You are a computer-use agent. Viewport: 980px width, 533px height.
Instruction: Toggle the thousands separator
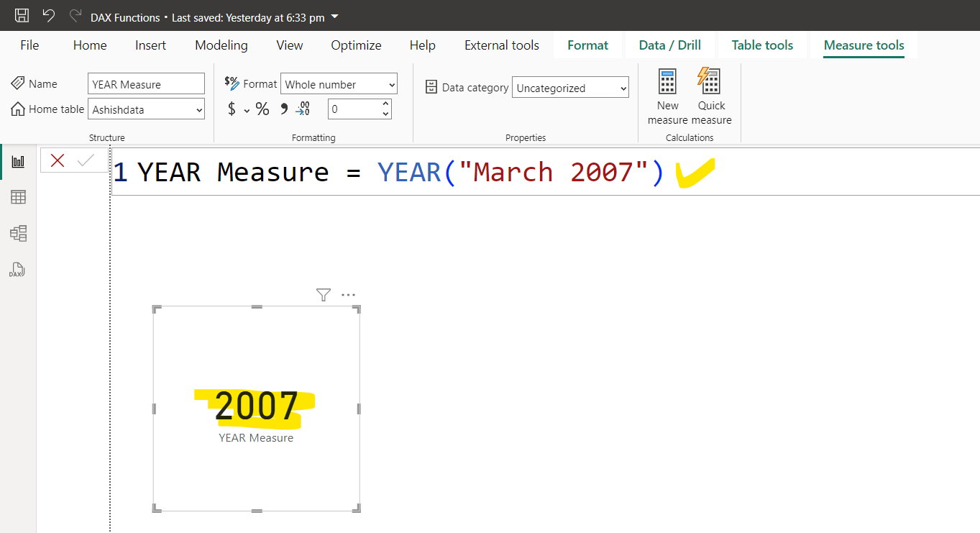click(x=283, y=109)
